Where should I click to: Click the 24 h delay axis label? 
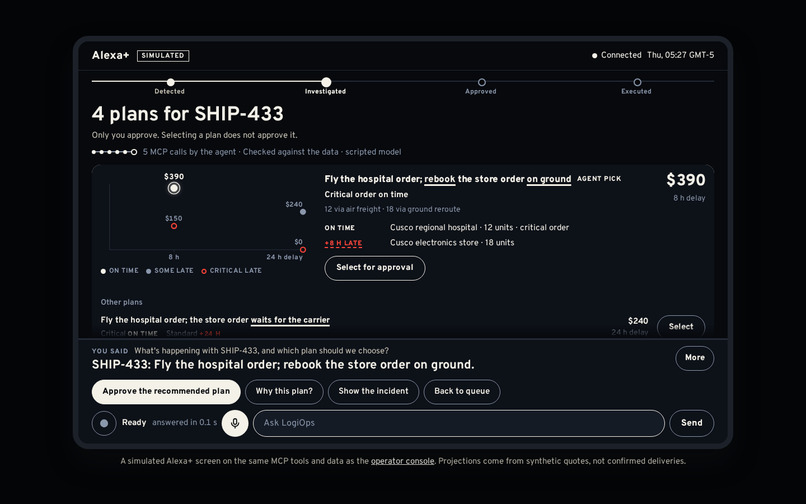tap(284, 257)
